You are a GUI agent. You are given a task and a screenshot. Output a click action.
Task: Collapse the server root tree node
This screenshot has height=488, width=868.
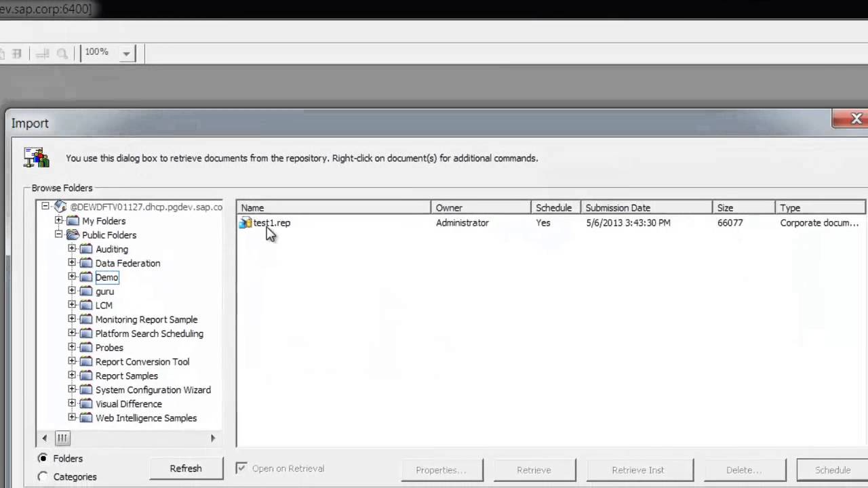tap(45, 206)
